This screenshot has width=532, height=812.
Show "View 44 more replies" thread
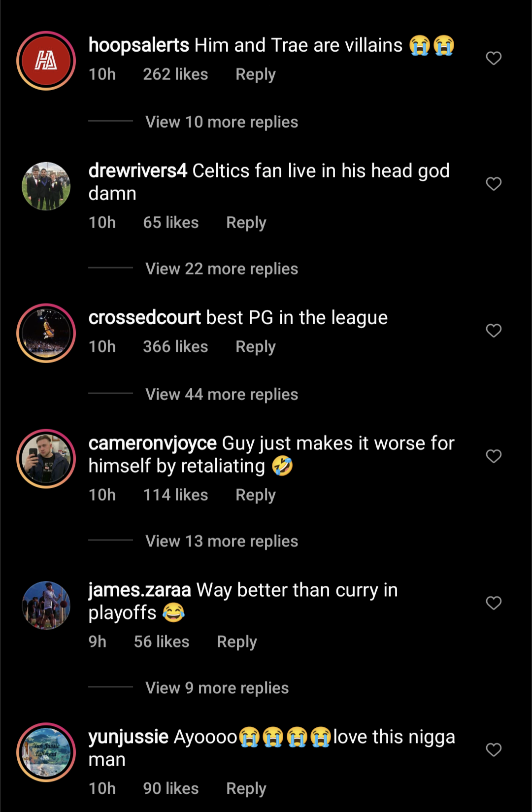(222, 394)
